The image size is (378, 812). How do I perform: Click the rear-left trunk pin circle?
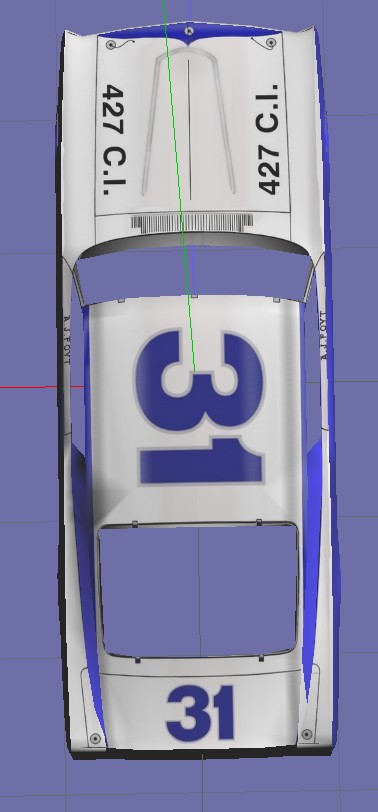pos(95,738)
